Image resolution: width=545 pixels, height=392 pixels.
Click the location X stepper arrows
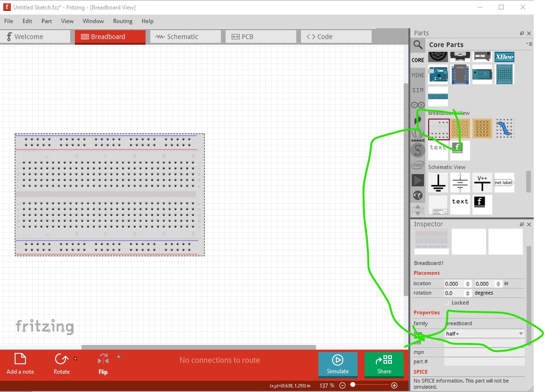click(x=467, y=284)
